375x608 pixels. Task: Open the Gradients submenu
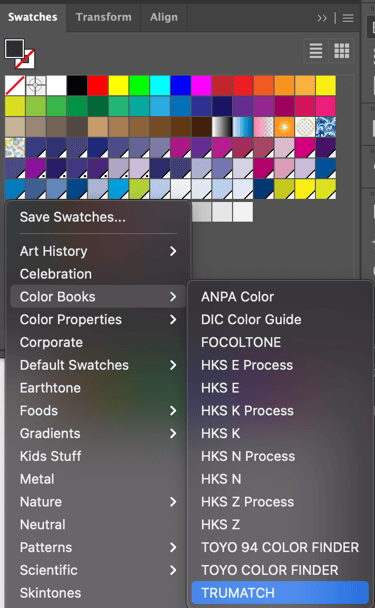[x=99, y=434]
